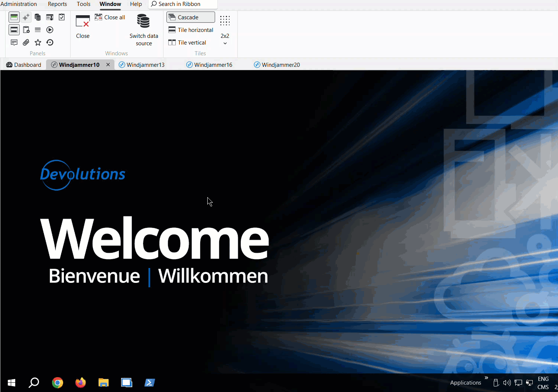Click the stacked databases icon in Panels
The image size is (558, 392).
38,17
